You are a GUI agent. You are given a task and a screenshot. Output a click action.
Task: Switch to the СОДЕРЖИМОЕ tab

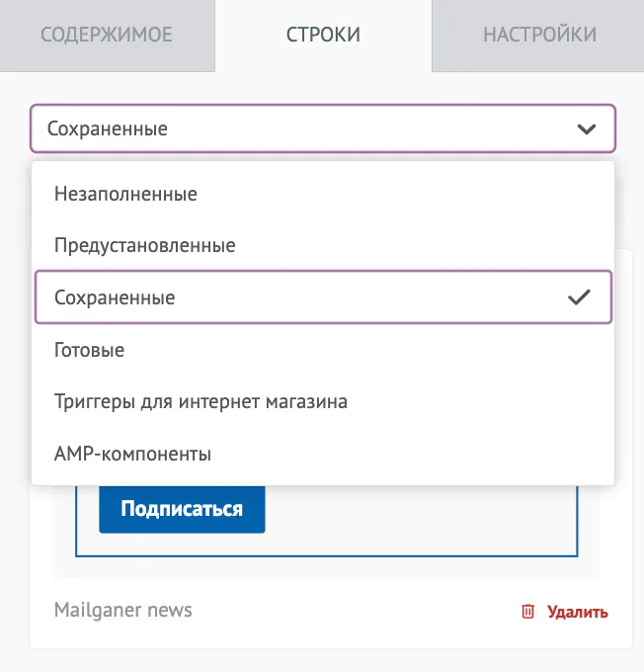107,36
